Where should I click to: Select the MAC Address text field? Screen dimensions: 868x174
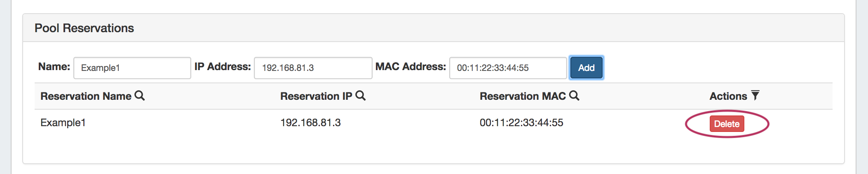(508, 68)
